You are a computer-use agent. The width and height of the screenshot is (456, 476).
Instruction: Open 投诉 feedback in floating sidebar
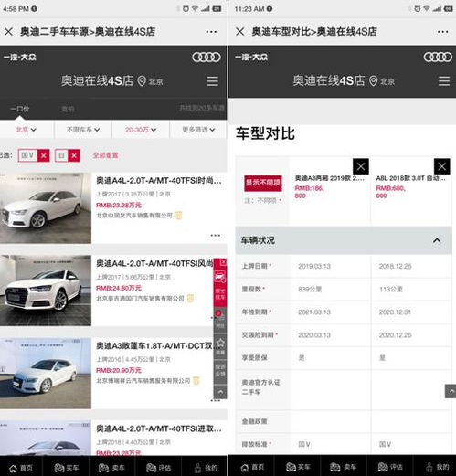(x=220, y=370)
